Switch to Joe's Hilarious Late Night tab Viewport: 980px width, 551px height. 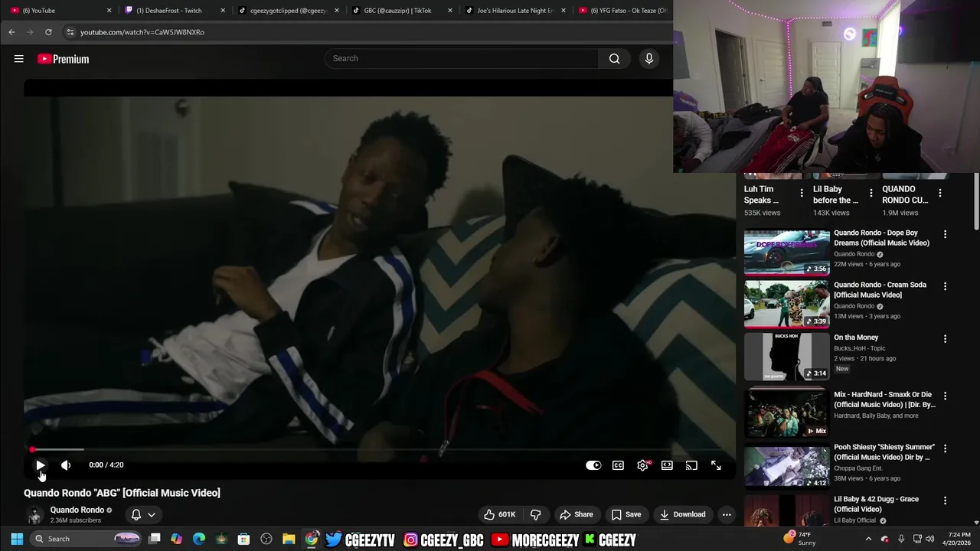(x=514, y=11)
